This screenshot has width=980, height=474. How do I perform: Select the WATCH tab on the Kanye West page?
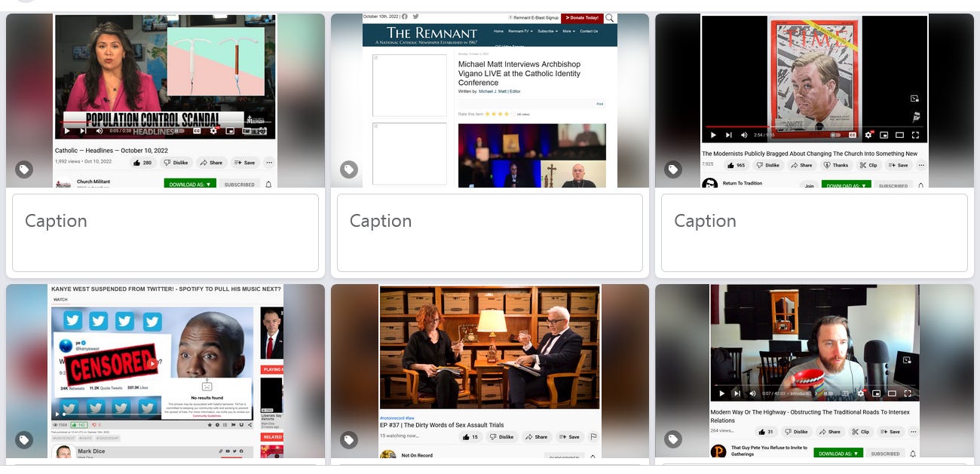coord(60,299)
